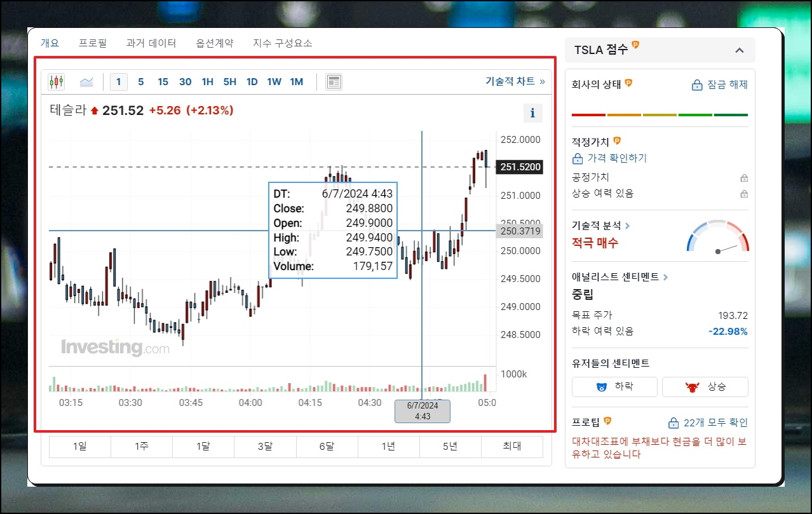Set the chart range to 1년
The height and width of the screenshot is (514, 812).
coord(388,447)
